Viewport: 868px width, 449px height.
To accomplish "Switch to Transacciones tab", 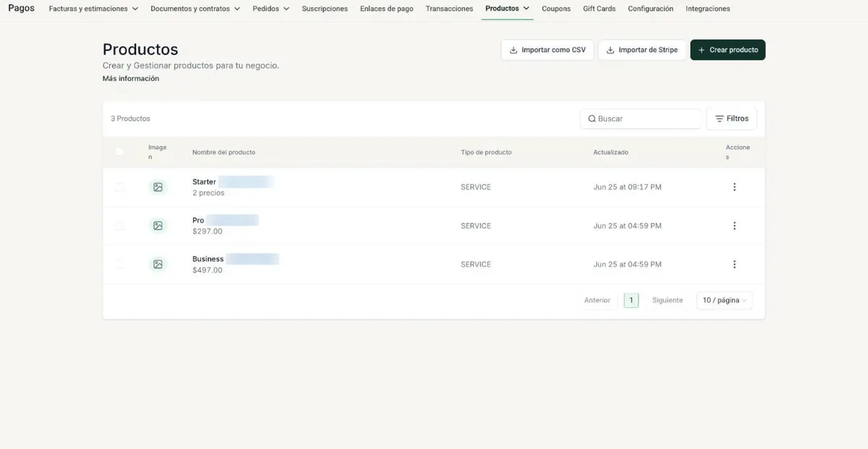I will [449, 9].
